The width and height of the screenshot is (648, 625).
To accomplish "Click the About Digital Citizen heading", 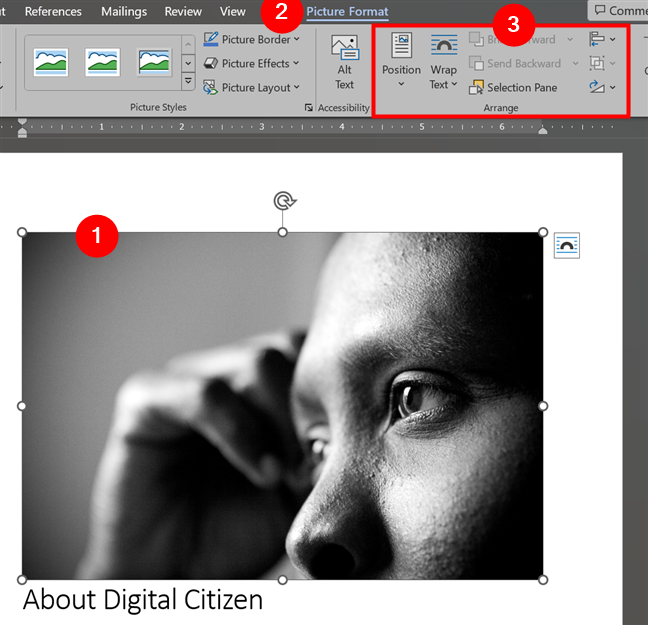I will coord(143,600).
